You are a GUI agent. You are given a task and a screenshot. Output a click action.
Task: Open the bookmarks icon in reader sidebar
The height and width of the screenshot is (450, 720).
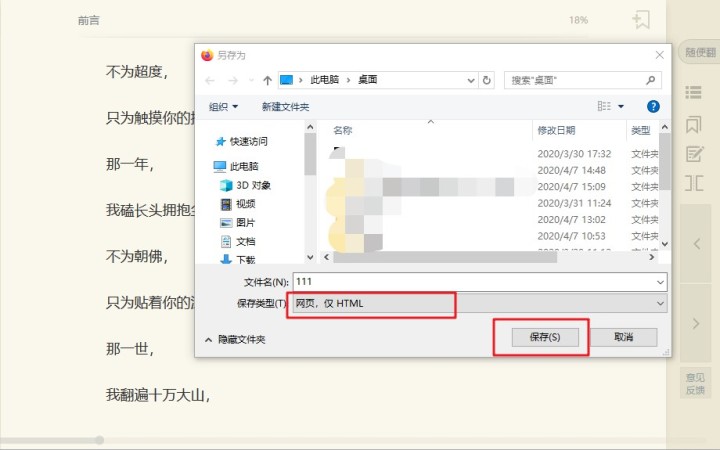pyautogui.click(x=693, y=124)
